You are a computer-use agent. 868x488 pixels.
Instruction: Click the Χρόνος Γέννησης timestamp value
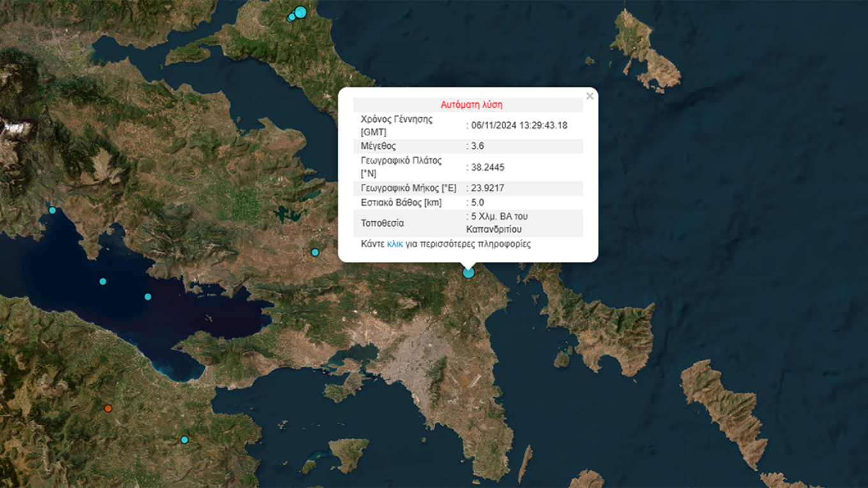[515, 125]
